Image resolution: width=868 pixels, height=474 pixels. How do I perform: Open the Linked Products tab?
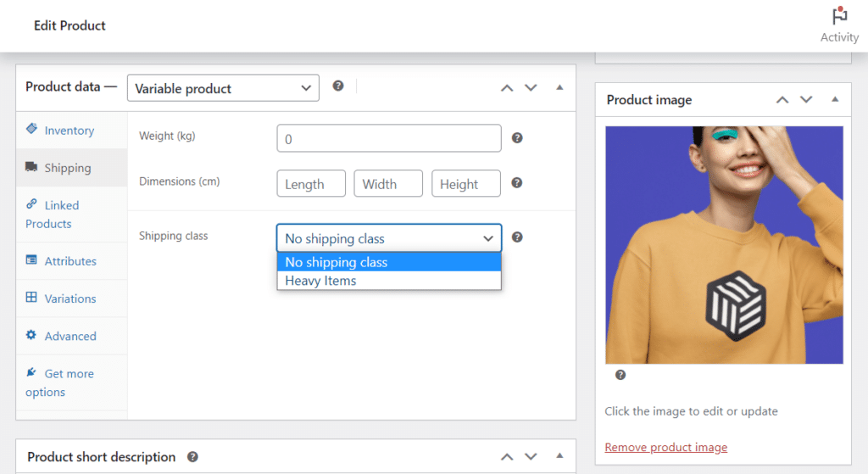[72, 215]
